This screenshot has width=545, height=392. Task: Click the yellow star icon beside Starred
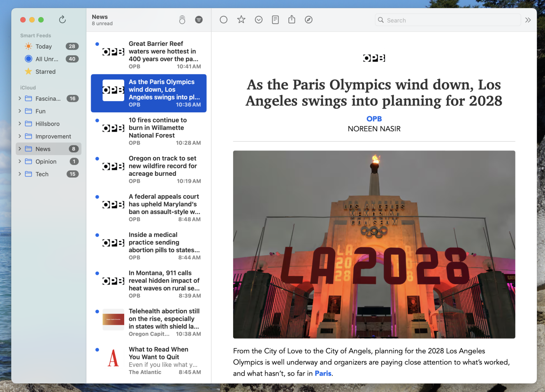tap(28, 72)
